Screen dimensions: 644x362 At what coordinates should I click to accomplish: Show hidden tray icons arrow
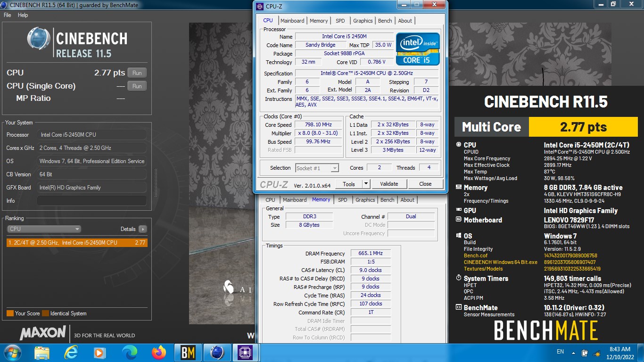[x=573, y=352]
